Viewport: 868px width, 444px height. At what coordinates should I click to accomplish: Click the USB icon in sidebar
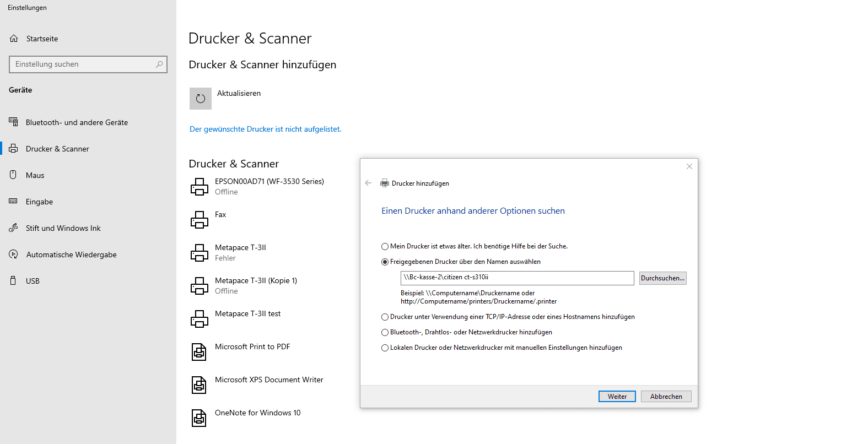click(13, 280)
